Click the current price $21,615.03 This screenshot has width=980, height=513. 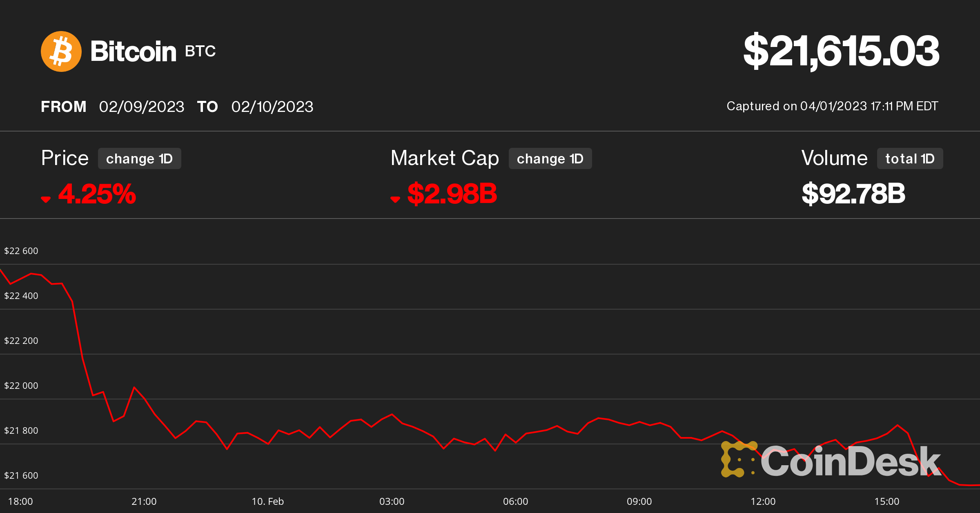pyautogui.click(x=841, y=51)
